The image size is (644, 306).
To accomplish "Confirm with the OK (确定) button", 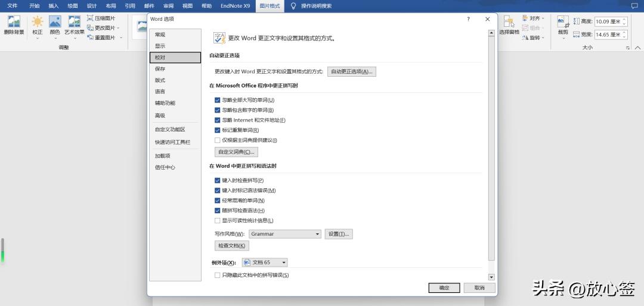I will coord(444,288).
